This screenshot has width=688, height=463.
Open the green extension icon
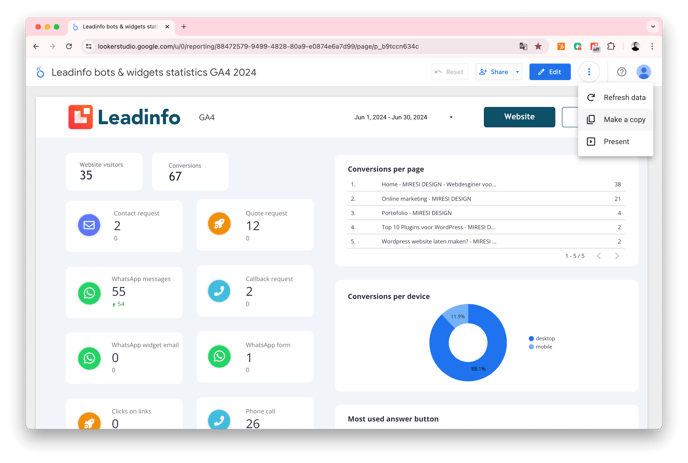(x=577, y=46)
